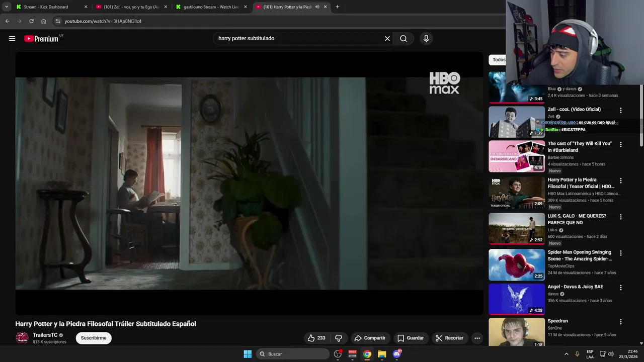Open options menu for Zell - cooL video
Screen dimensions: 644x362
[x=620, y=110]
